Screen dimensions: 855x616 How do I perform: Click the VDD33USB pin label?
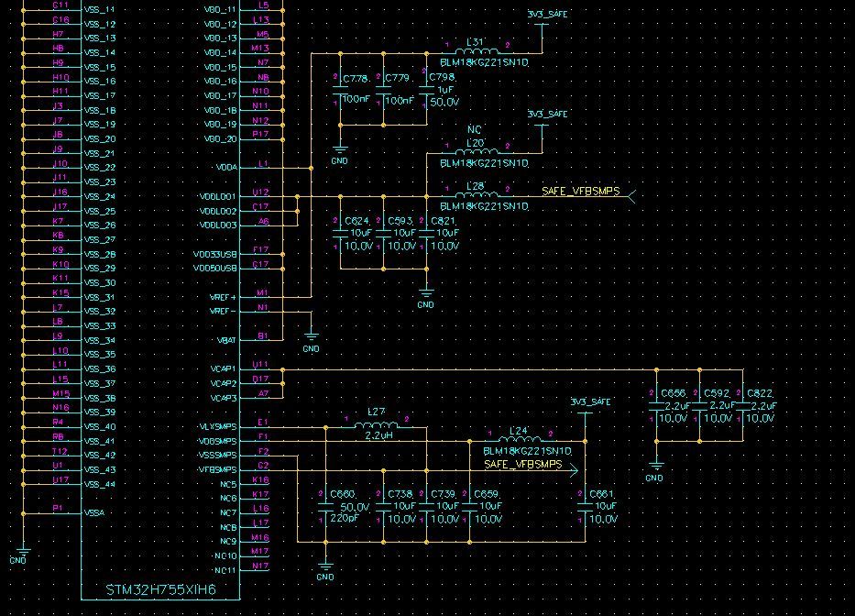(x=214, y=254)
